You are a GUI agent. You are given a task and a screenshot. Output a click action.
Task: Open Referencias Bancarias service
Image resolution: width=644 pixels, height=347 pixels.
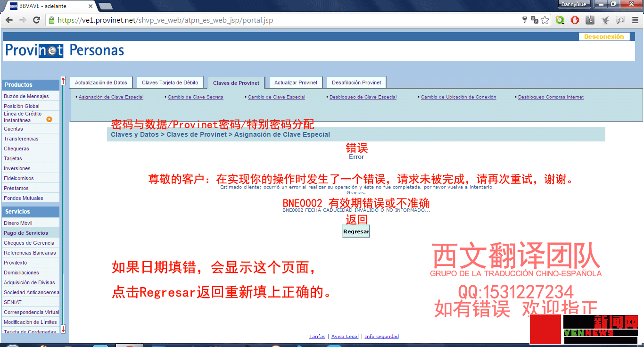[31, 253]
